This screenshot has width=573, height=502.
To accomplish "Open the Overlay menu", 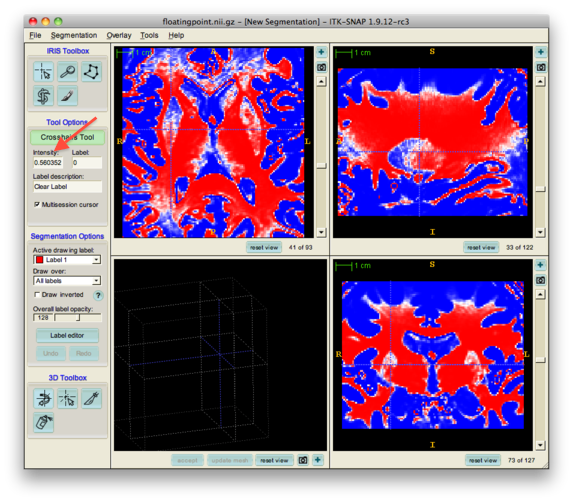I will pos(119,35).
